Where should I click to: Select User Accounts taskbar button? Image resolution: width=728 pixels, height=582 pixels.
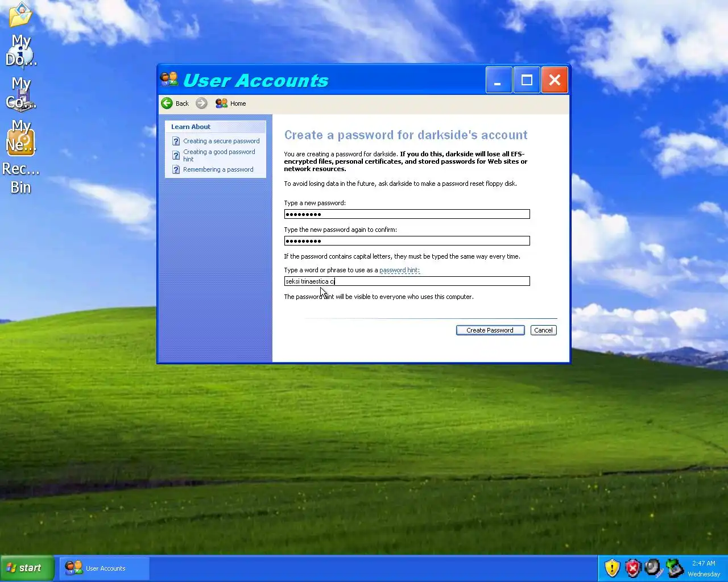click(105, 568)
